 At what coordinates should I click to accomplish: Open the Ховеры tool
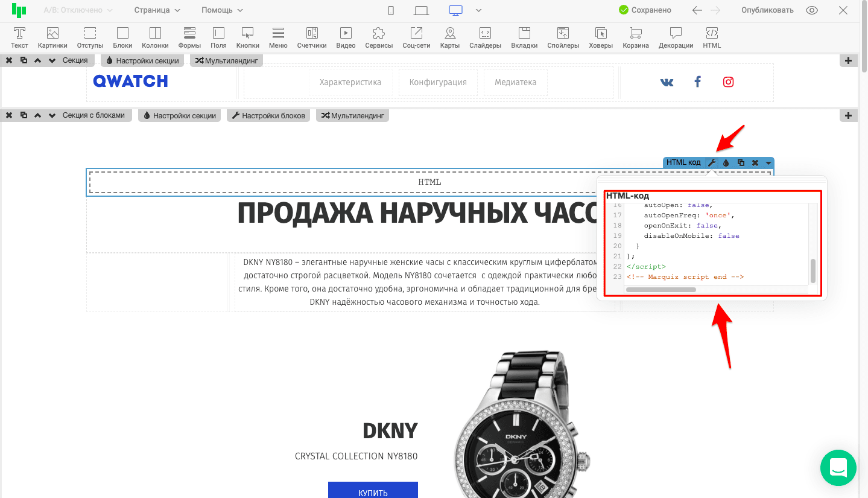click(601, 37)
